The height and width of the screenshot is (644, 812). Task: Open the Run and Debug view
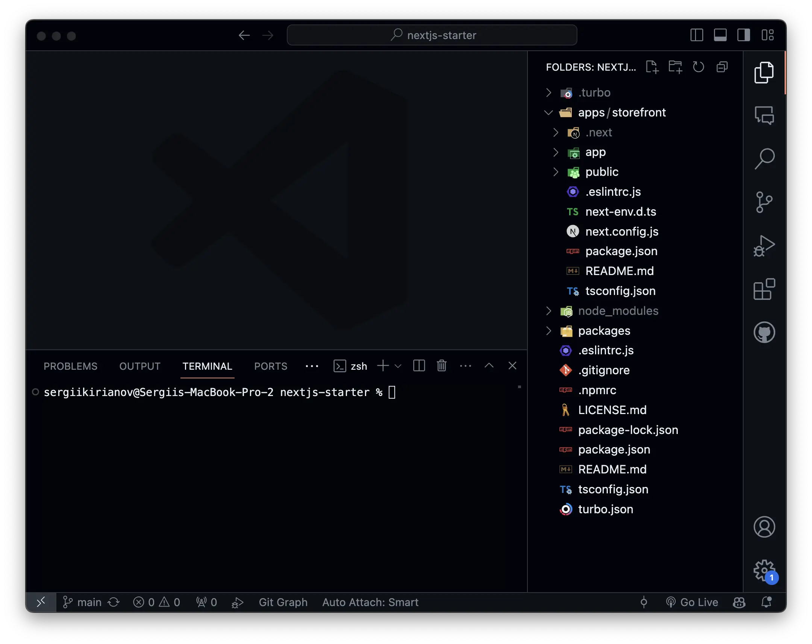coord(764,245)
